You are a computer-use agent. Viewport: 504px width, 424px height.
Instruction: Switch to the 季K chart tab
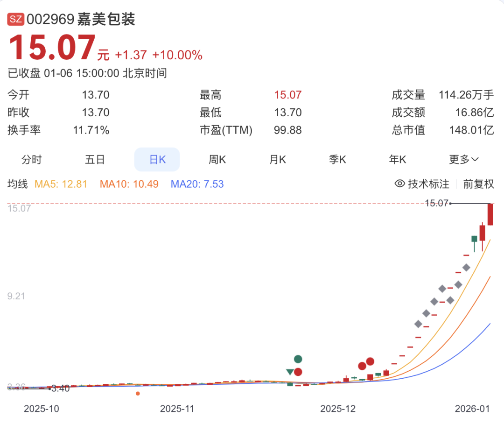[337, 159]
